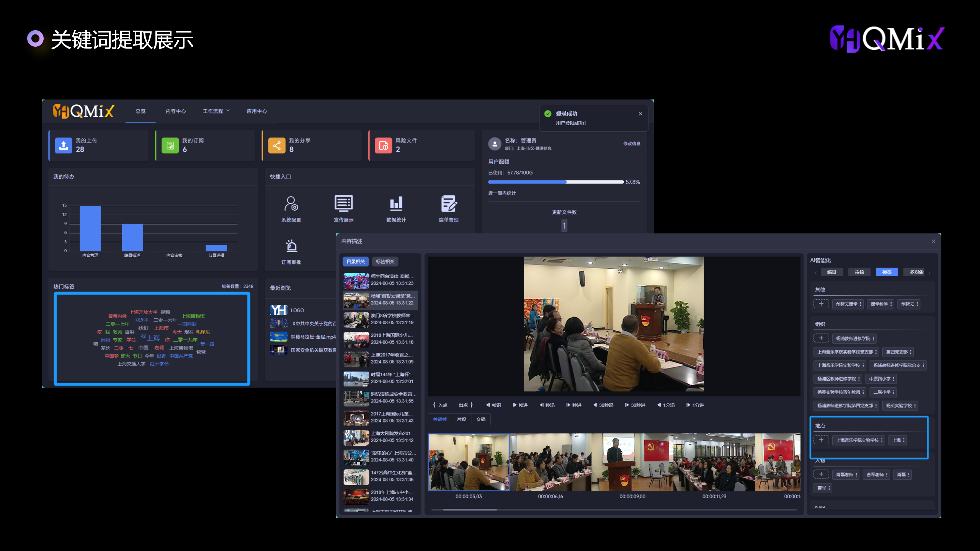980x551 pixels.
Task: Click the 订阅审批 alarm icon
Action: click(x=291, y=246)
